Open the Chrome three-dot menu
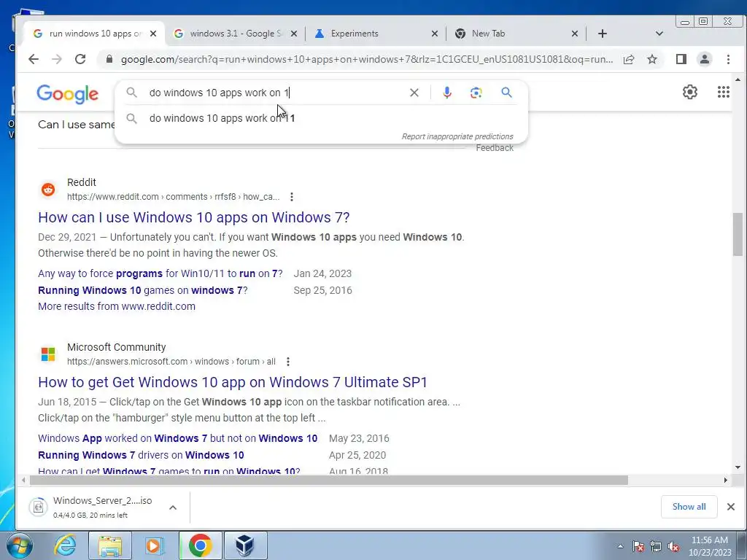Viewport: 747px width, 560px height. point(728,59)
